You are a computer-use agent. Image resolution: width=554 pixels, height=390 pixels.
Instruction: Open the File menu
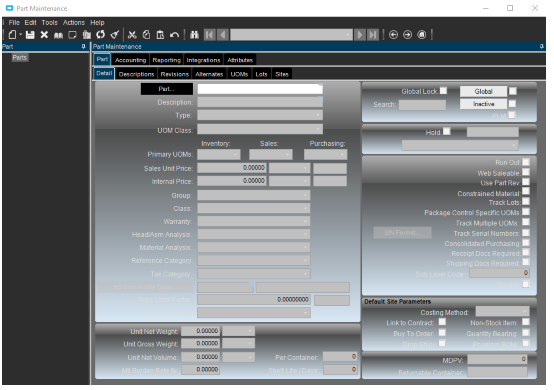coord(14,23)
